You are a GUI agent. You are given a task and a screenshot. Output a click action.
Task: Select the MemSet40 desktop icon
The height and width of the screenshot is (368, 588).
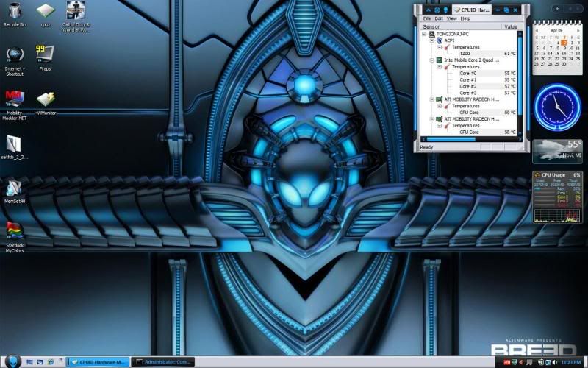click(15, 191)
